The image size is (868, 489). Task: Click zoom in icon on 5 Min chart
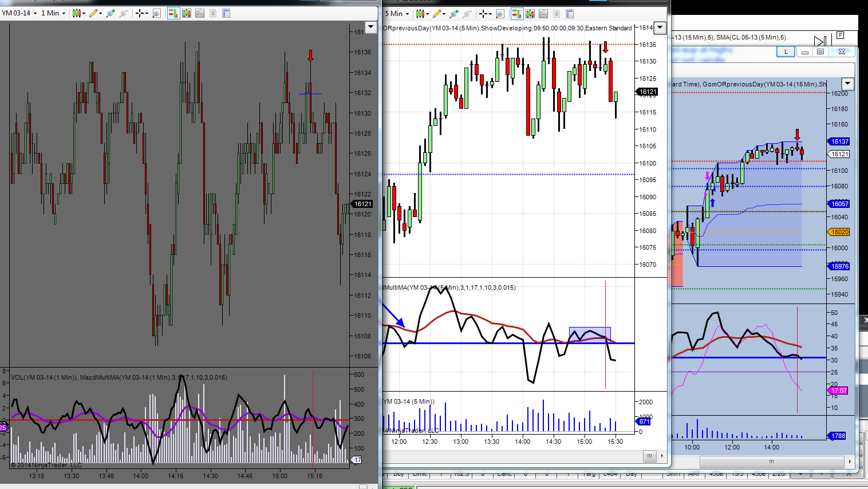[453, 14]
